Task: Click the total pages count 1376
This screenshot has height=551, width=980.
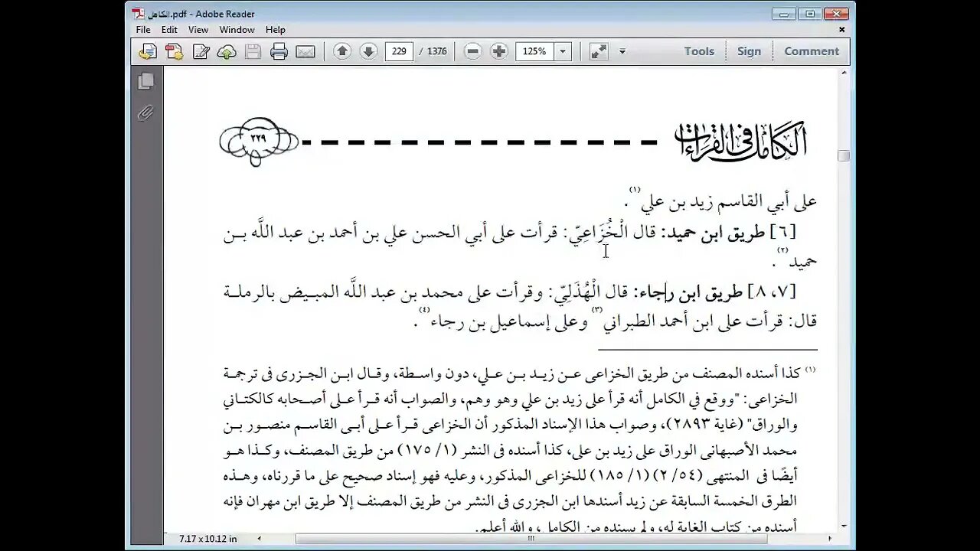Action: click(437, 51)
